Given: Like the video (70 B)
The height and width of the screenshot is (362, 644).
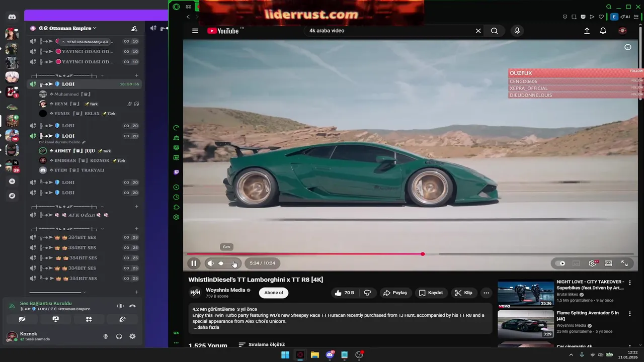Looking at the screenshot, I should point(345,293).
